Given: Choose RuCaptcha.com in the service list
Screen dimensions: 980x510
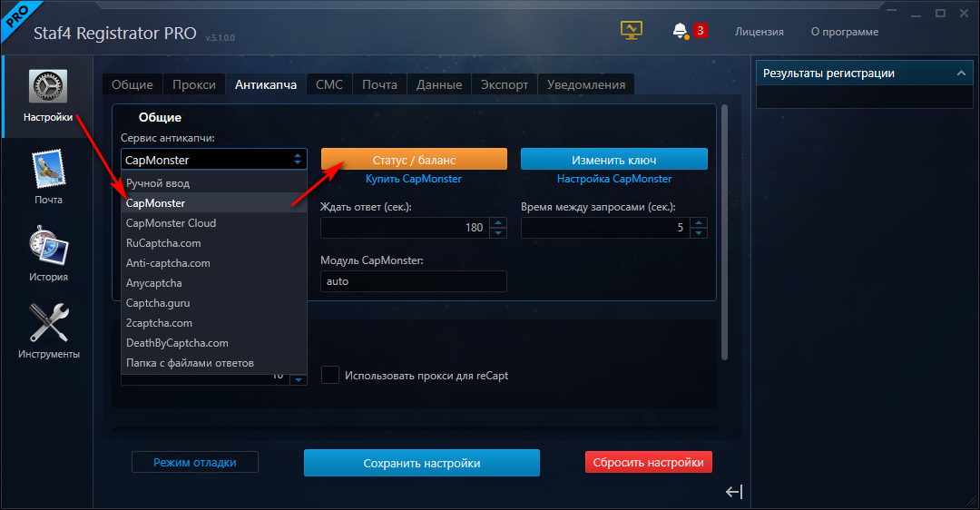Looking at the screenshot, I should click(163, 243).
